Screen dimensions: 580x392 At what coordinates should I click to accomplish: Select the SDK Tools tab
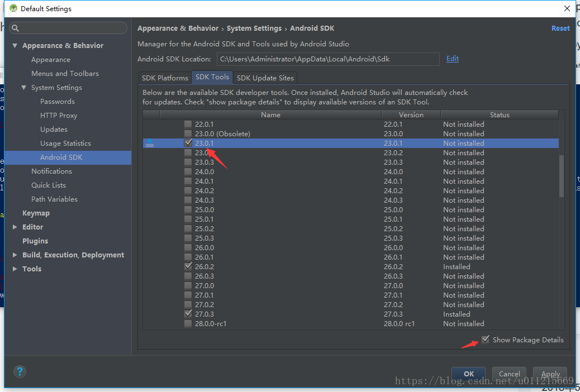click(x=212, y=77)
